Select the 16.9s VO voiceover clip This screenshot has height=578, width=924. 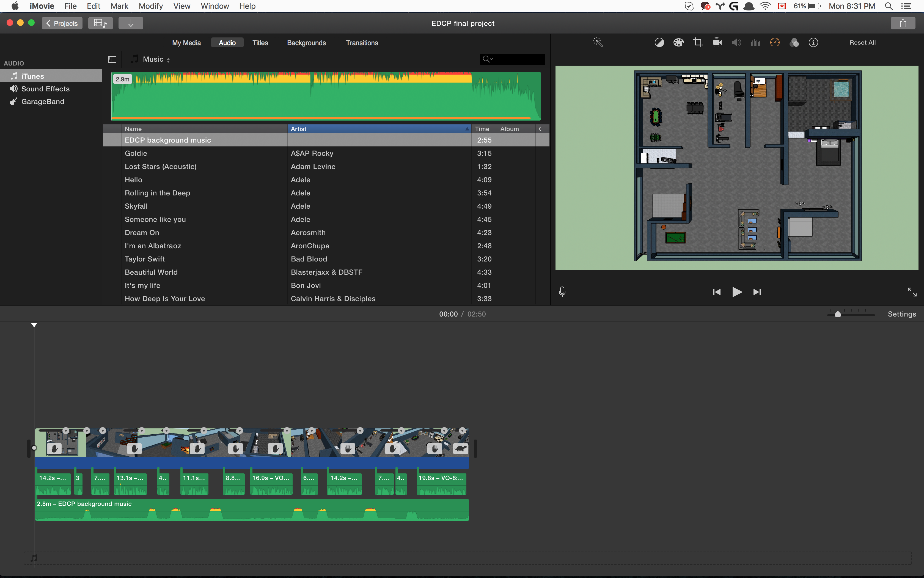[271, 484]
